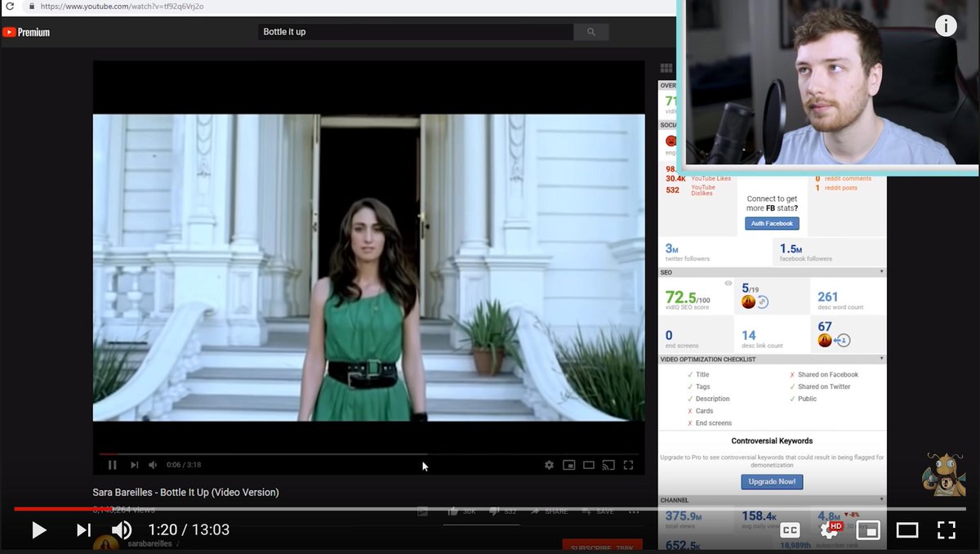Image resolution: width=980 pixels, height=554 pixels.
Task: Click the dragon channel watermark
Action: [943, 474]
